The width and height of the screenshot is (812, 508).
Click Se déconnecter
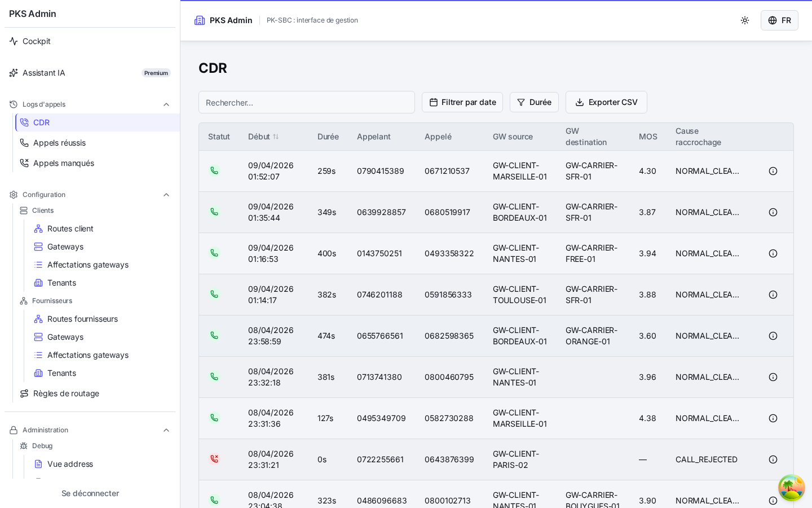[x=90, y=493]
